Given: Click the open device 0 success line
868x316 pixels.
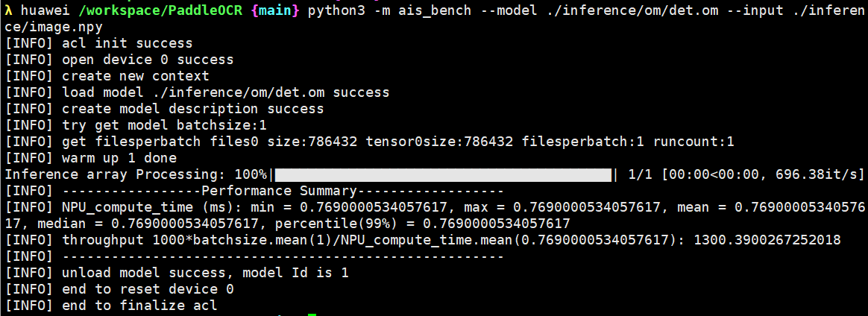Looking at the screenshot, I should click(119, 60).
